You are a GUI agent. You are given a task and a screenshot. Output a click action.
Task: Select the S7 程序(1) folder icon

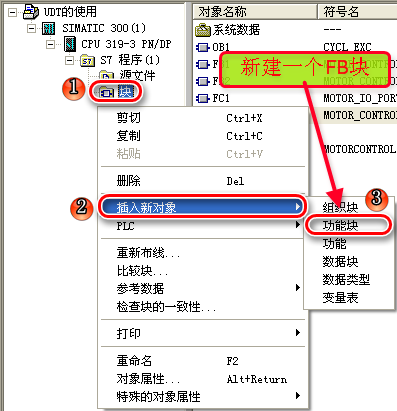(87, 61)
